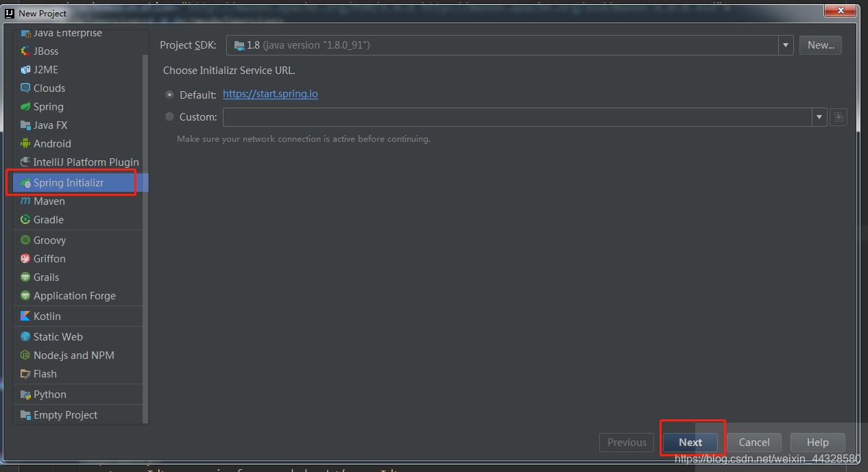Select Spring label in list

pos(49,107)
